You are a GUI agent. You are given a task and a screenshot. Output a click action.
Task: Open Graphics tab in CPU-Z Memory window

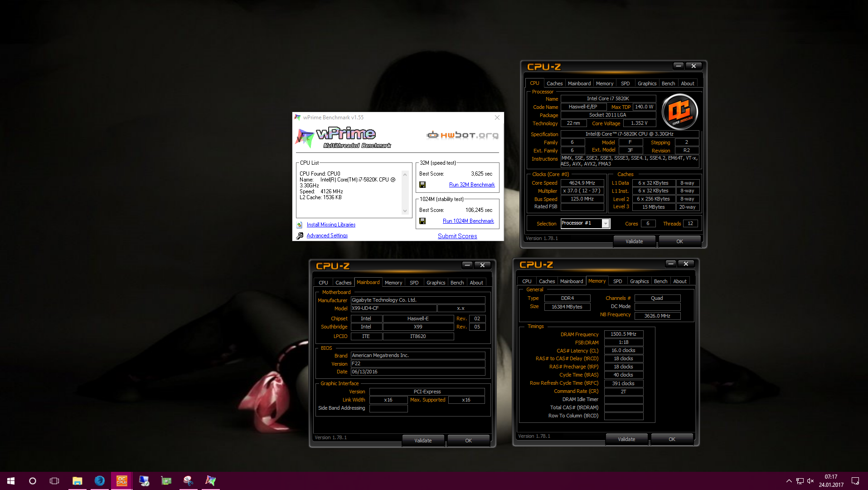639,281
